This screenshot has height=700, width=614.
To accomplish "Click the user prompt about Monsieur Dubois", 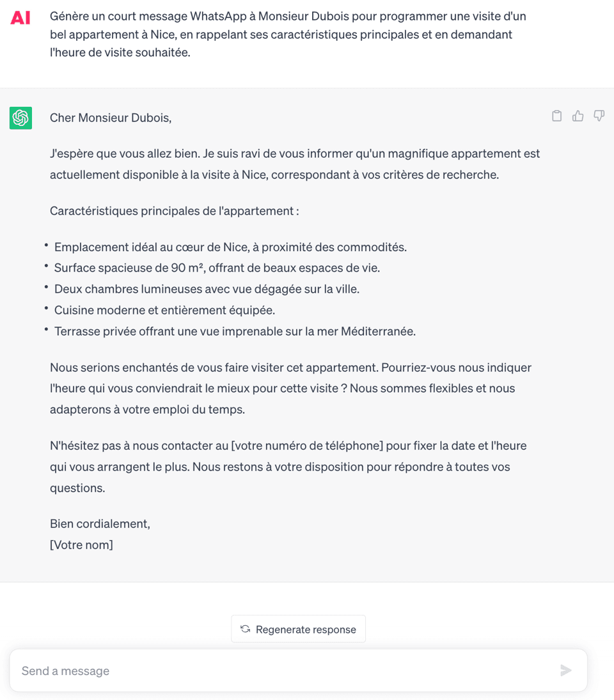I will (x=287, y=34).
